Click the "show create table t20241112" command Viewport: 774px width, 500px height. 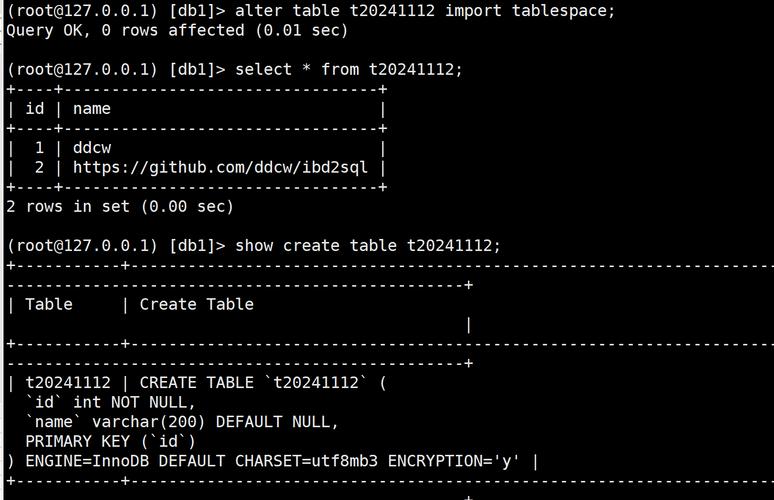click(x=367, y=245)
